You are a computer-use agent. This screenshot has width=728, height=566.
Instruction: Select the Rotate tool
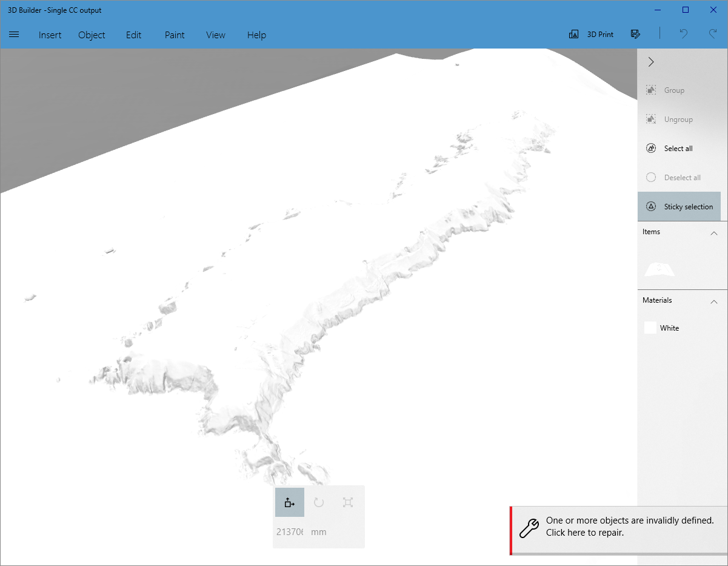pyautogui.click(x=318, y=502)
